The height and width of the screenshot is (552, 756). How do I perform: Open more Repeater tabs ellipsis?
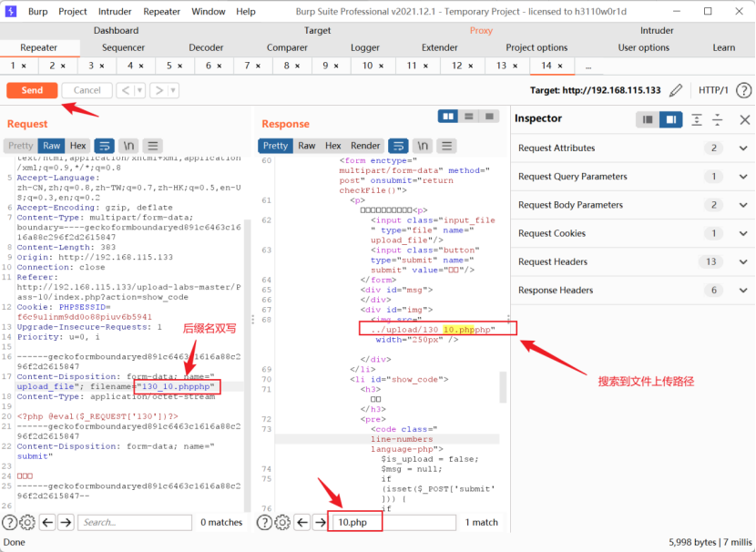click(588, 66)
